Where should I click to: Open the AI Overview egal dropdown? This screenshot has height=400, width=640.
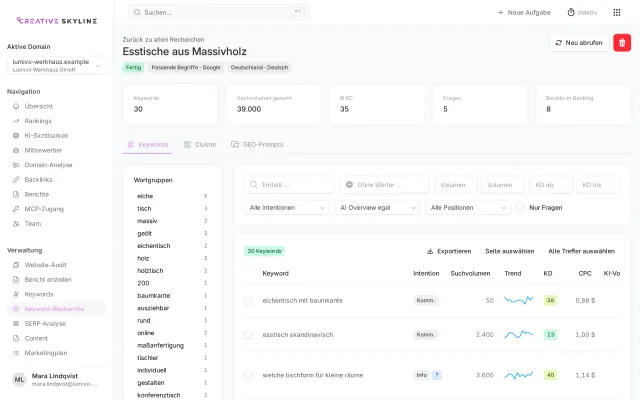tap(377, 208)
